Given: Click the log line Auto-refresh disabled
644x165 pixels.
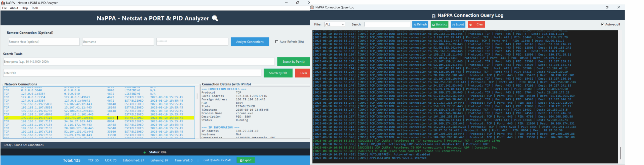Looking at the screenshot, I should tap(371, 154).
